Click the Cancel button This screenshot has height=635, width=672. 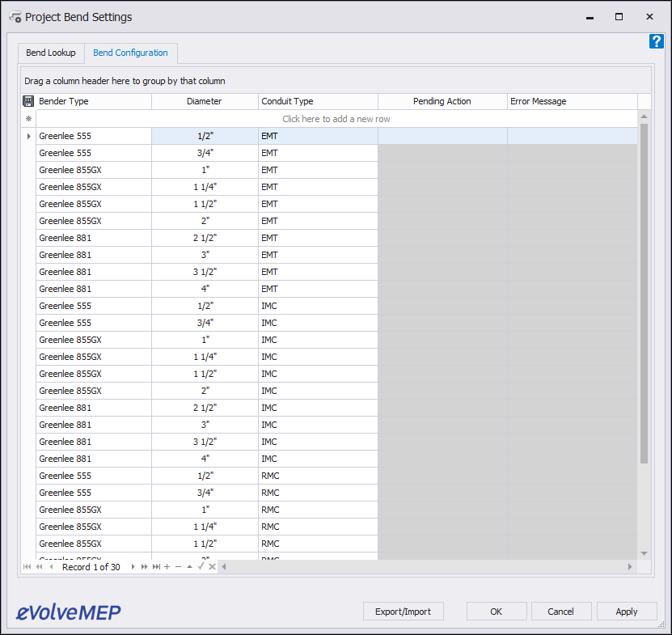coord(561,612)
